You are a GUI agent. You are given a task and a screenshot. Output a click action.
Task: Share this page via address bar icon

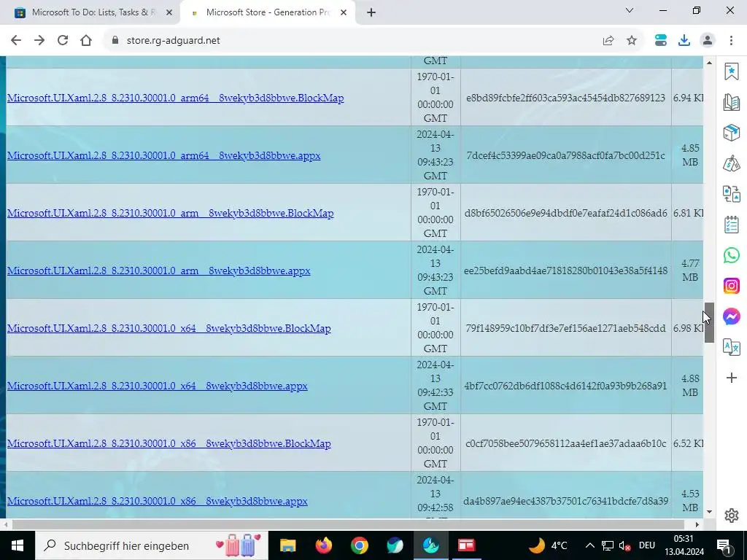tap(608, 41)
